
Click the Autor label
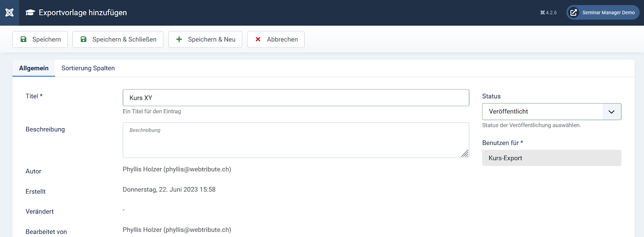pos(33,171)
